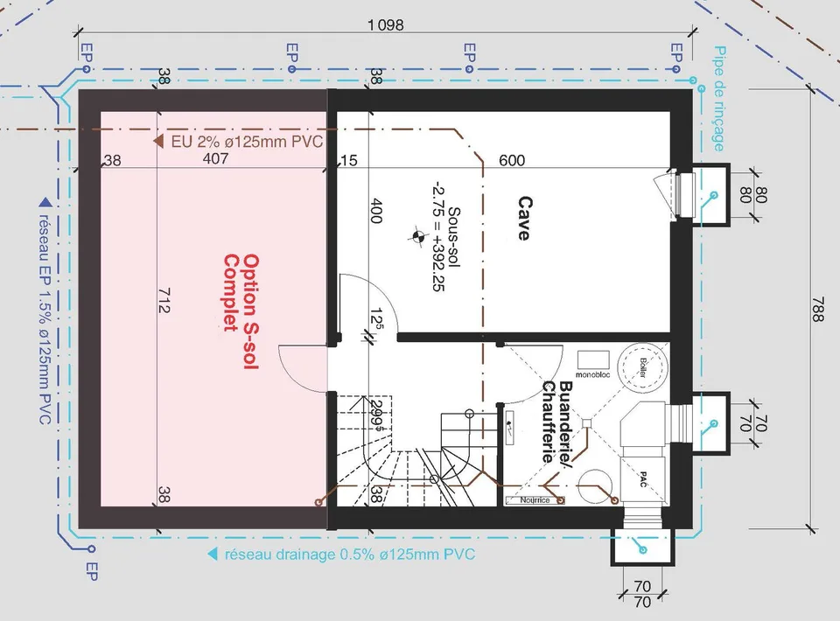
Task: Select the 'Cave' room label
Action: [524, 219]
